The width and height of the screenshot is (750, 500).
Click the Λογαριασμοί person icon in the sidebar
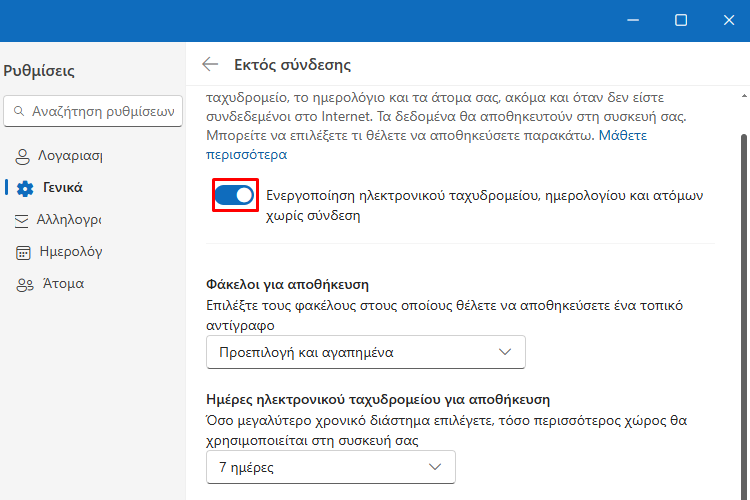[22, 156]
